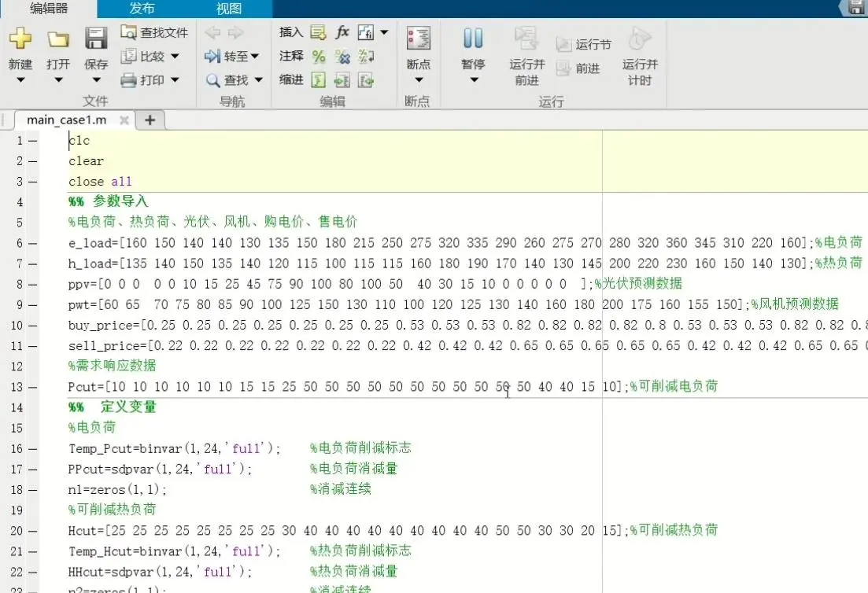Click the fx insert function icon
868x593 pixels.
tap(342, 32)
